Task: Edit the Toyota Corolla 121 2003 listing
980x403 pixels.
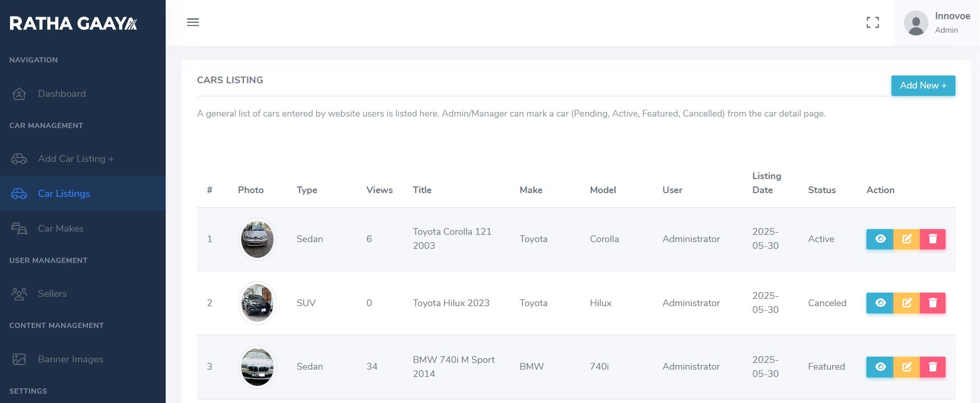Action: (x=907, y=239)
